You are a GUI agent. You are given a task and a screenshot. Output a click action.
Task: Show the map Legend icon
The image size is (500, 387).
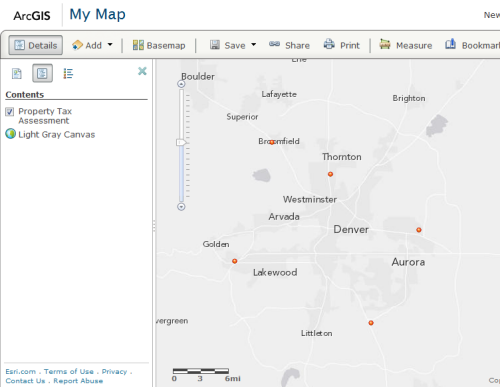point(68,73)
